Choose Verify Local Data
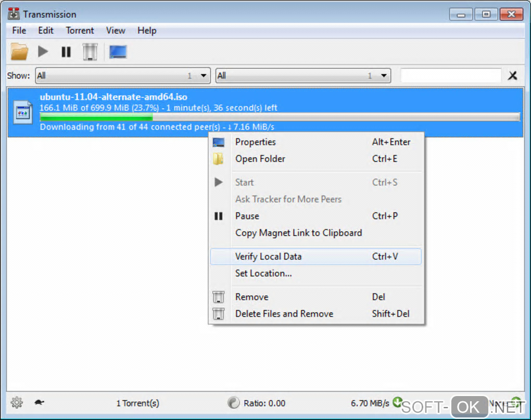The image size is (531, 420). click(315, 257)
